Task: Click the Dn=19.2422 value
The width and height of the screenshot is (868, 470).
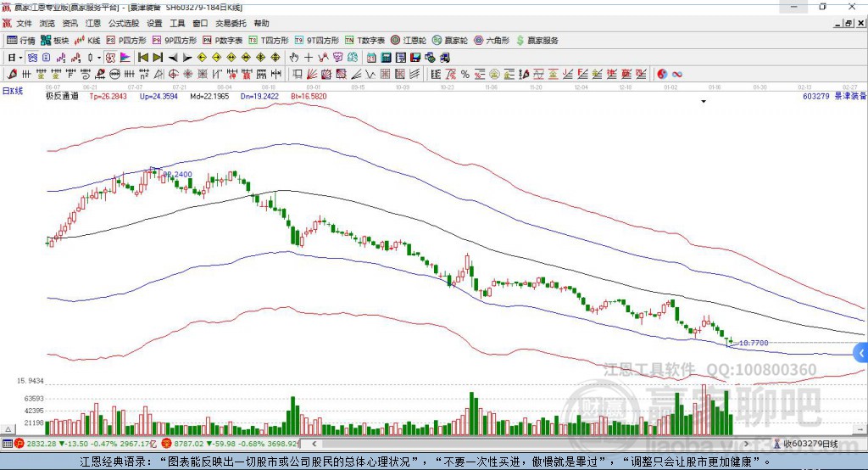Action: pyautogui.click(x=259, y=97)
